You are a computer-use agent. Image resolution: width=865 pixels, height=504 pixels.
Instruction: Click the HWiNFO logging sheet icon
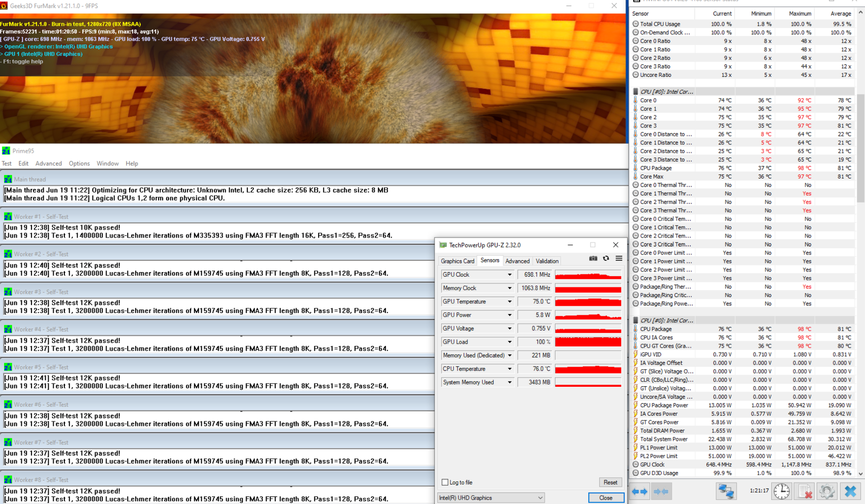point(805,491)
